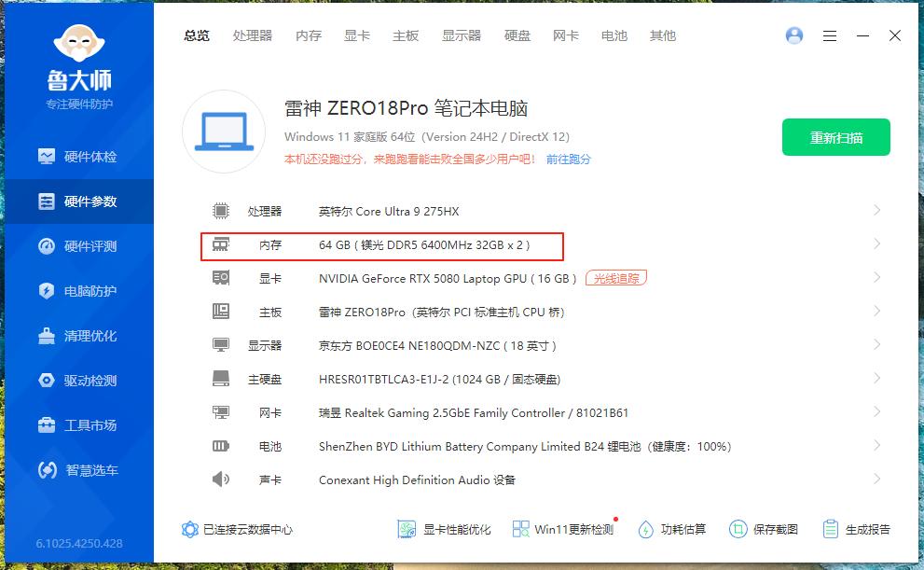Select 硬件参数 in the sidebar
This screenshot has height=570, width=924.
point(77,202)
